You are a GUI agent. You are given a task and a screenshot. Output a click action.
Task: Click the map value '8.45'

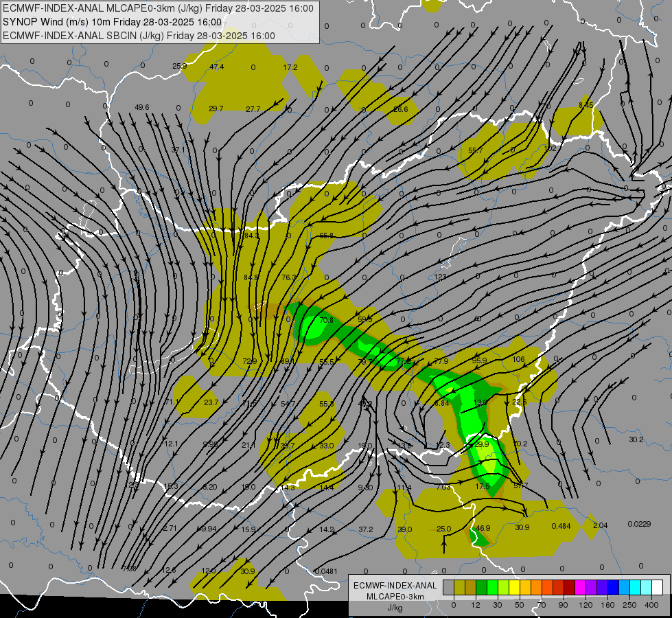(x=586, y=105)
